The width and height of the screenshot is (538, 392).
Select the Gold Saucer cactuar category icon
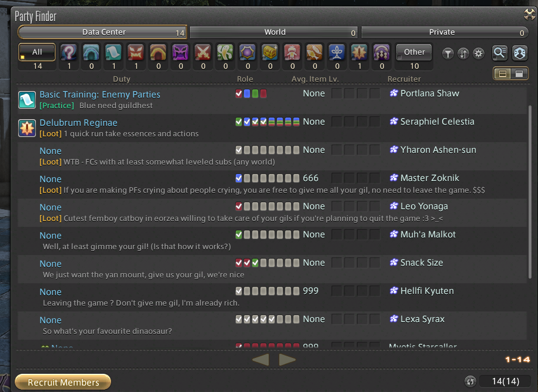coord(225,53)
